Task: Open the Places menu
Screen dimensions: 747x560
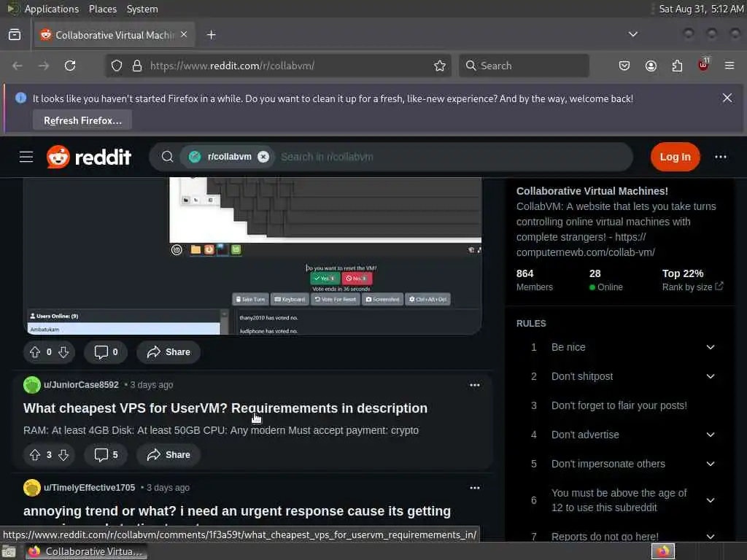Action: [x=103, y=9]
